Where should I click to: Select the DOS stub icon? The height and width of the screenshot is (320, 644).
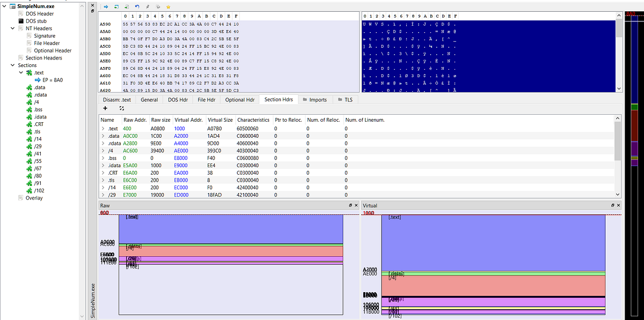point(21,21)
